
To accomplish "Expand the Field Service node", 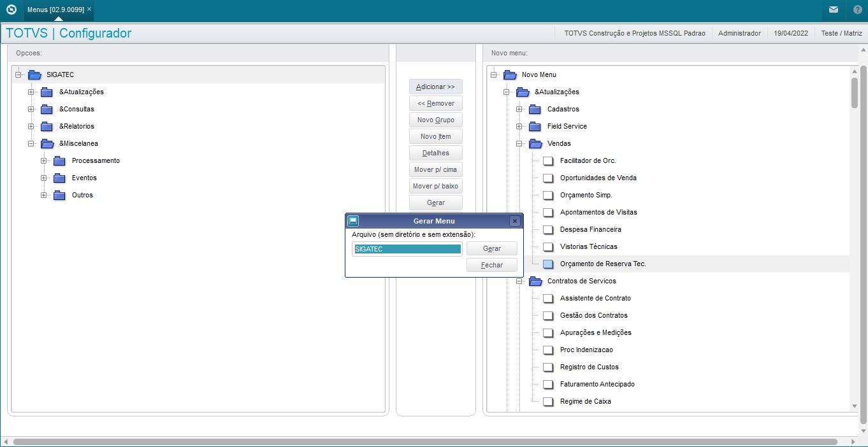I will [x=519, y=126].
